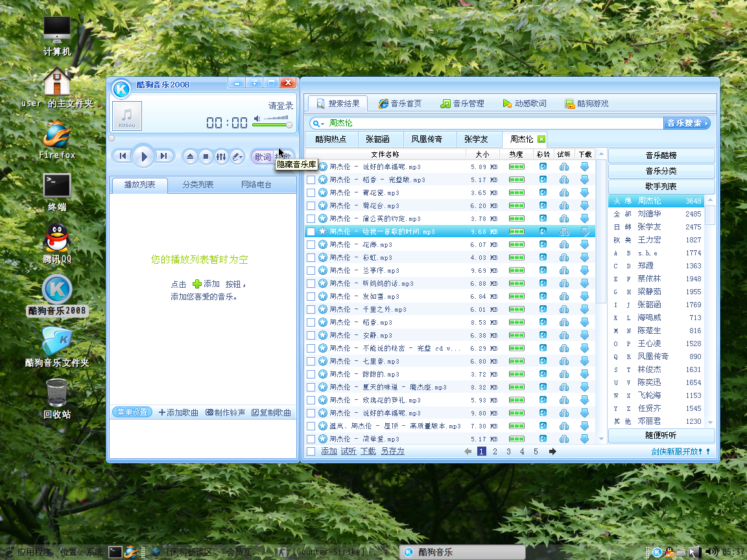The height and width of the screenshot is (560, 747).
Task: Sort results by 热度 column header
Action: (516, 154)
